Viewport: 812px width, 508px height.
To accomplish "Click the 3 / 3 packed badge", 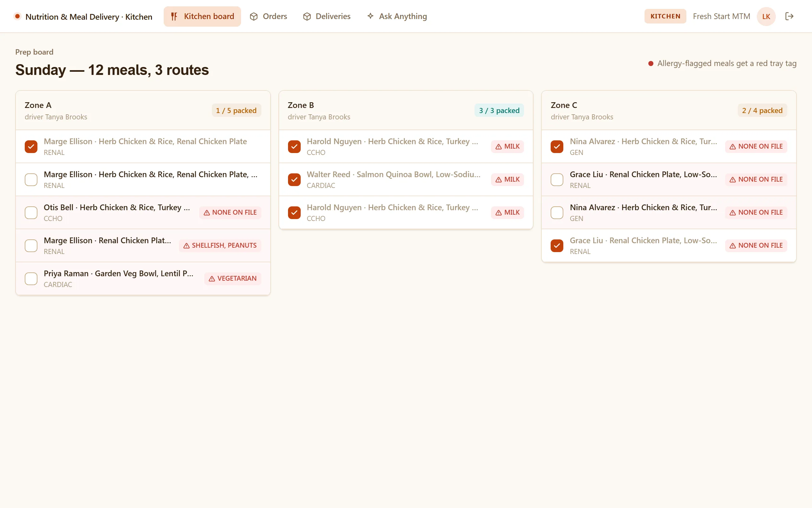I will pyautogui.click(x=499, y=110).
